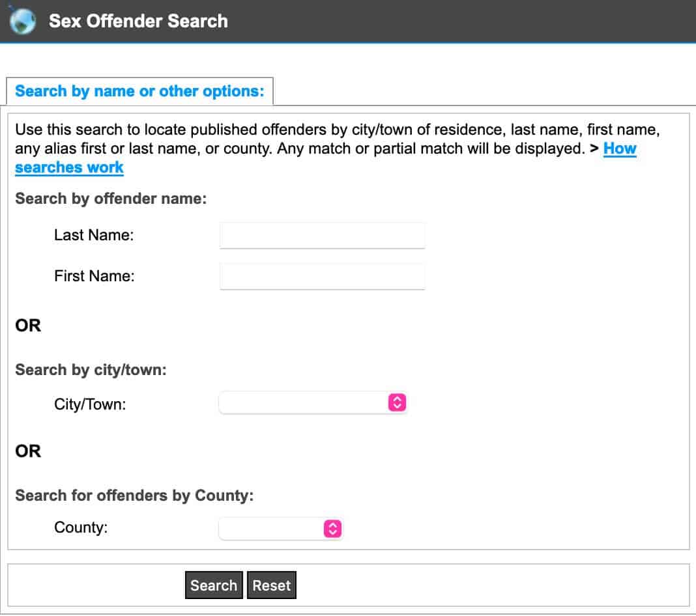The height and width of the screenshot is (616, 696).
Task: Click the 'Search by city/town:' heading
Action: 91,369
